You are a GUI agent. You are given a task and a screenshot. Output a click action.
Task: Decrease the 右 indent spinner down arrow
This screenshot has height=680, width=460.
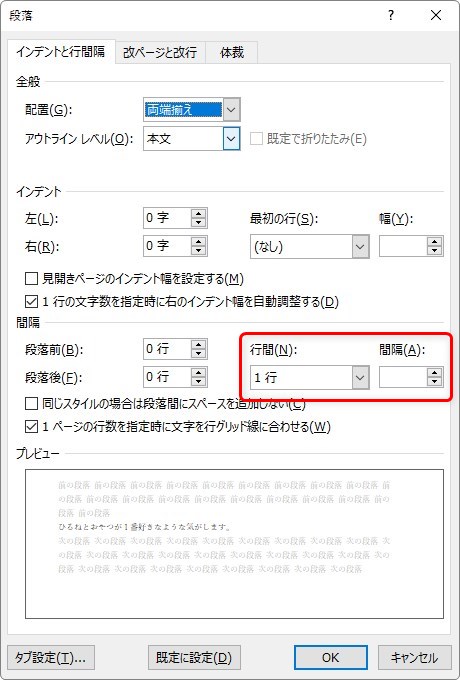click(x=199, y=251)
